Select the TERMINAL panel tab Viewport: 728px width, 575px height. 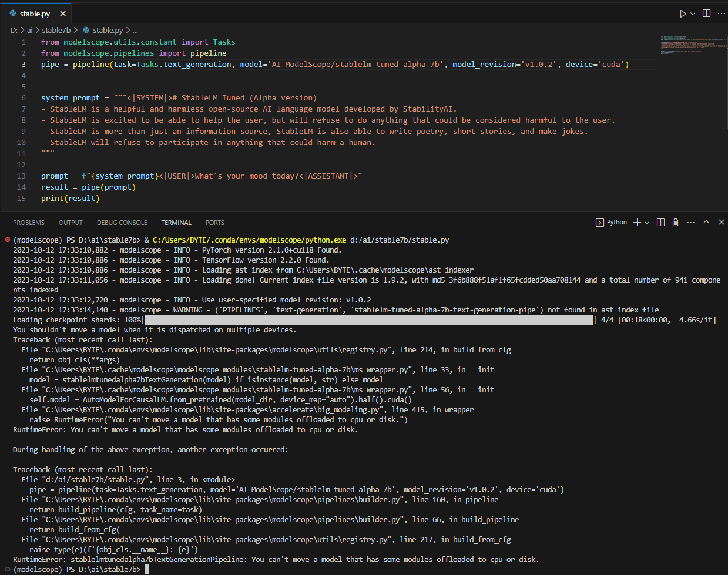[176, 223]
